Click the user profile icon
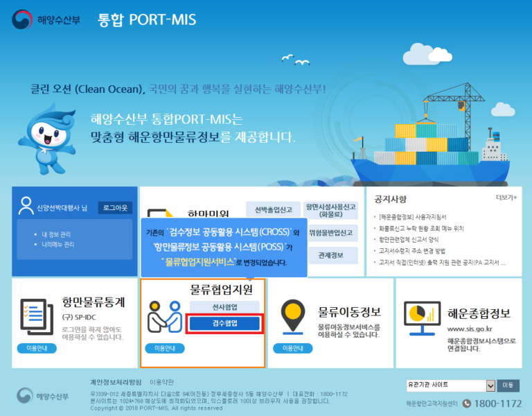 (26, 206)
